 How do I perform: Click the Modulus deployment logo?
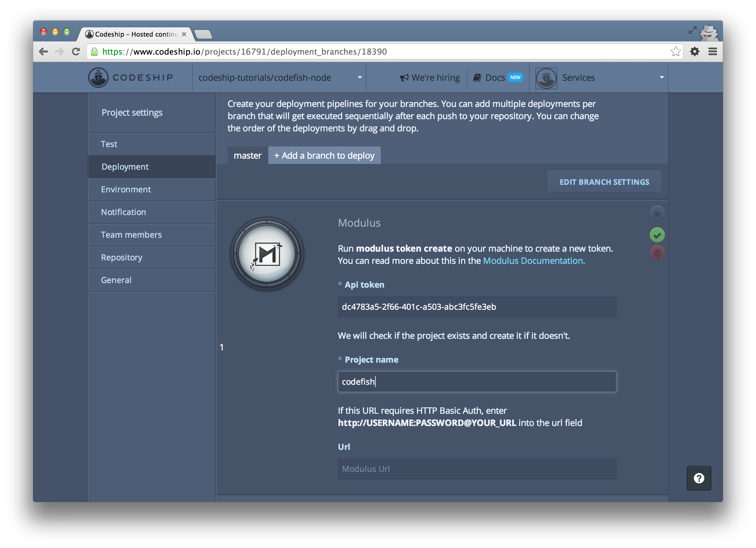pos(267,254)
